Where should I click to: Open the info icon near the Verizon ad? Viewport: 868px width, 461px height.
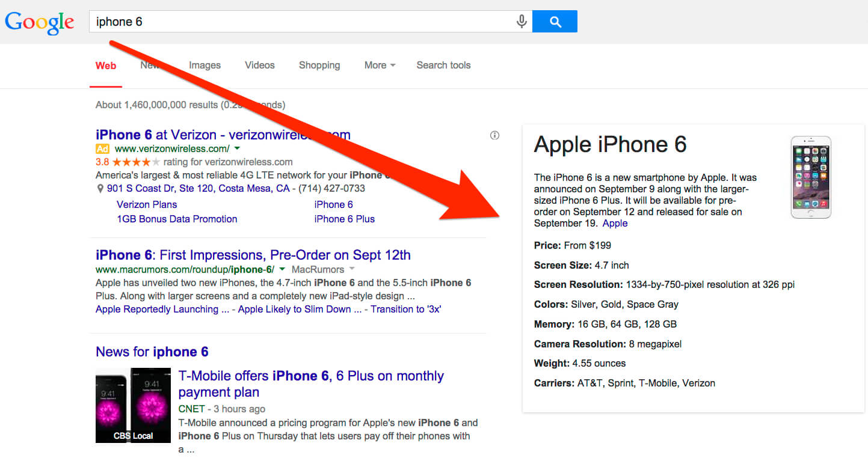[x=494, y=135]
